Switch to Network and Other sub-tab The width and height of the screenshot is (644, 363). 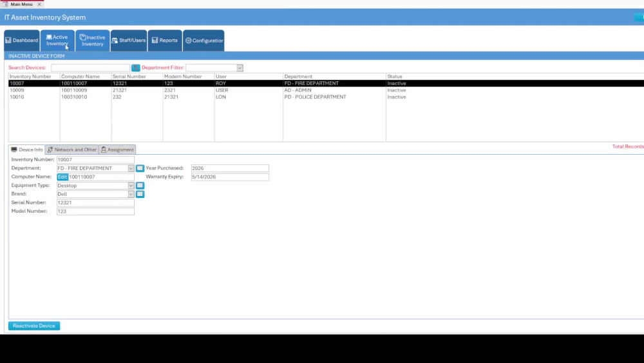(x=72, y=150)
